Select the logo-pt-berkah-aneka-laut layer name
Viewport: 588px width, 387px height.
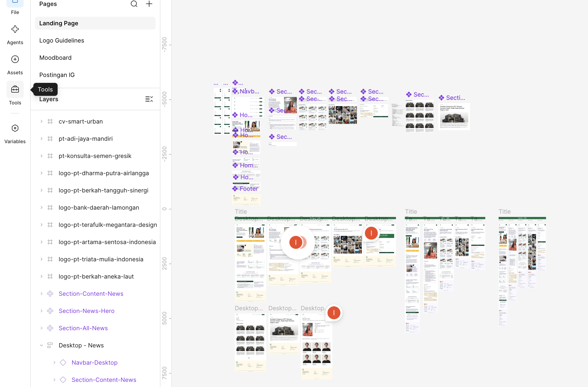point(96,277)
